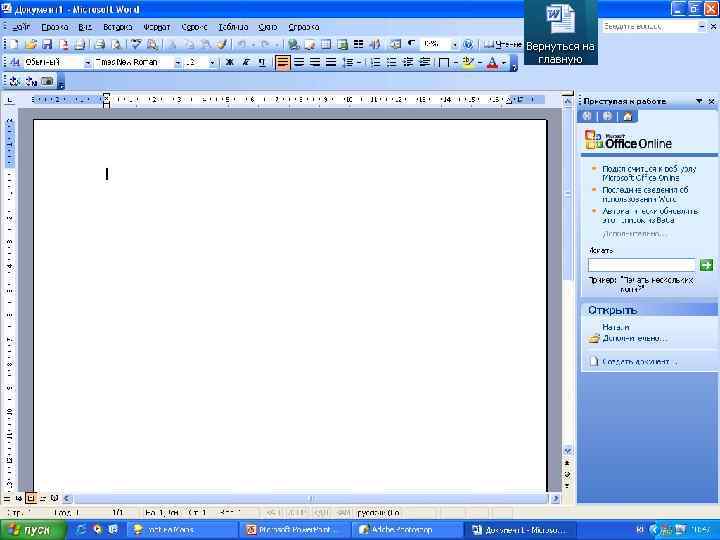This screenshot has width=720, height=540.
Task: Open the style dropdown showing Обычный
Action: (x=87, y=62)
